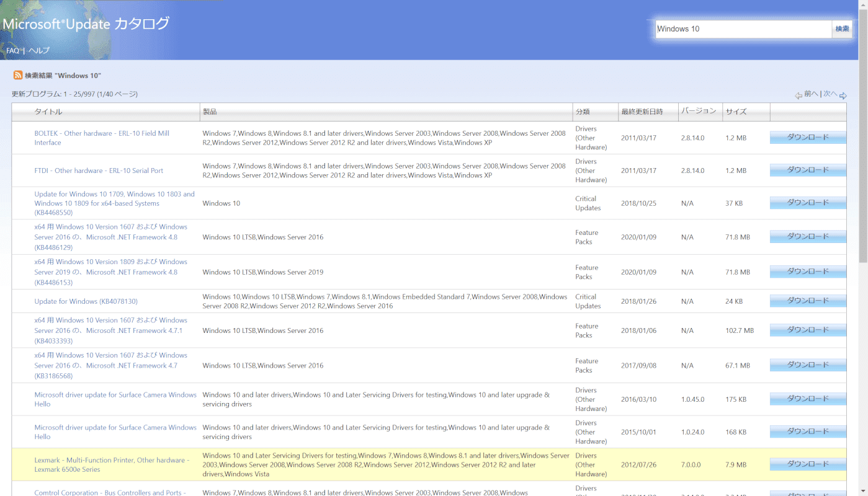Click the scrollbar up arrow
This screenshot has width=868, height=496.
pos(863,4)
